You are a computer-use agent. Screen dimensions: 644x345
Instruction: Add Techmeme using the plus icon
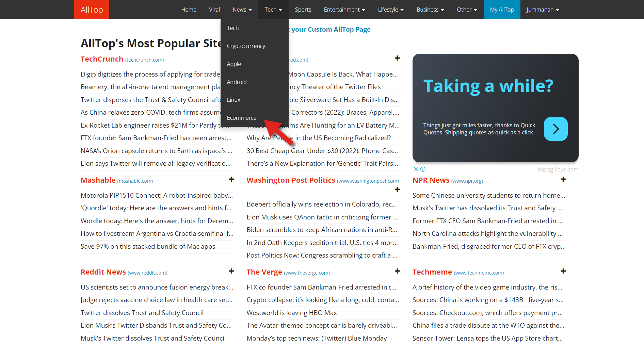[x=563, y=271]
